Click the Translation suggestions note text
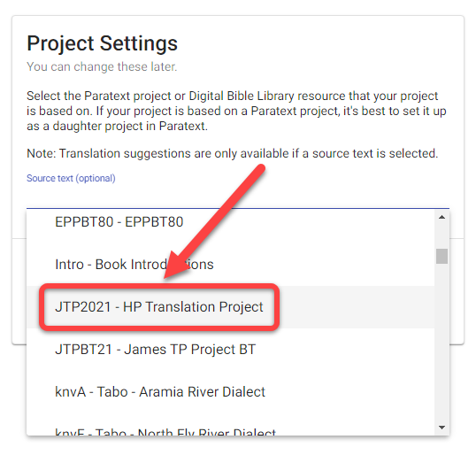 point(232,153)
